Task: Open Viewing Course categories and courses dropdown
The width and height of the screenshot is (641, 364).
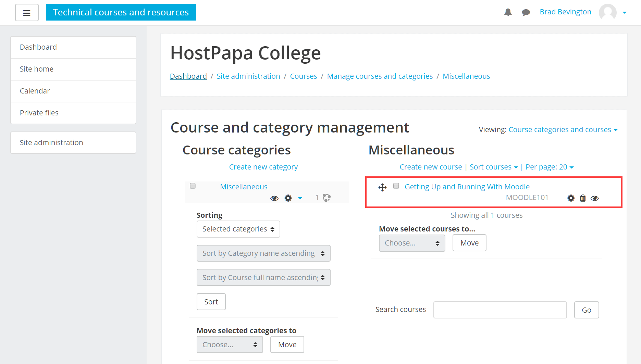Action: pyautogui.click(x=563, y=130)
